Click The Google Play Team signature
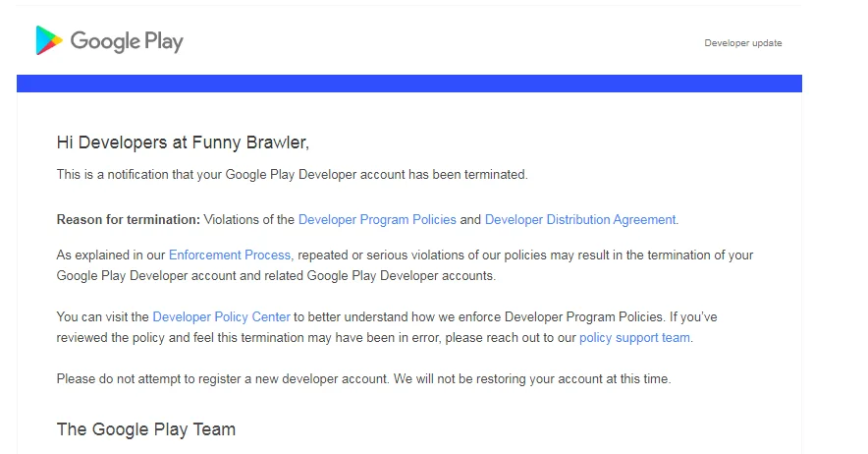Viewport: 868px width, 454px height. 145,429
